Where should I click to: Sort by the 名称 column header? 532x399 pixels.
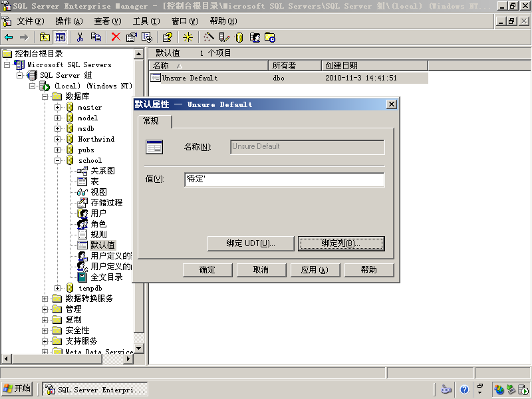coord(208,65)
